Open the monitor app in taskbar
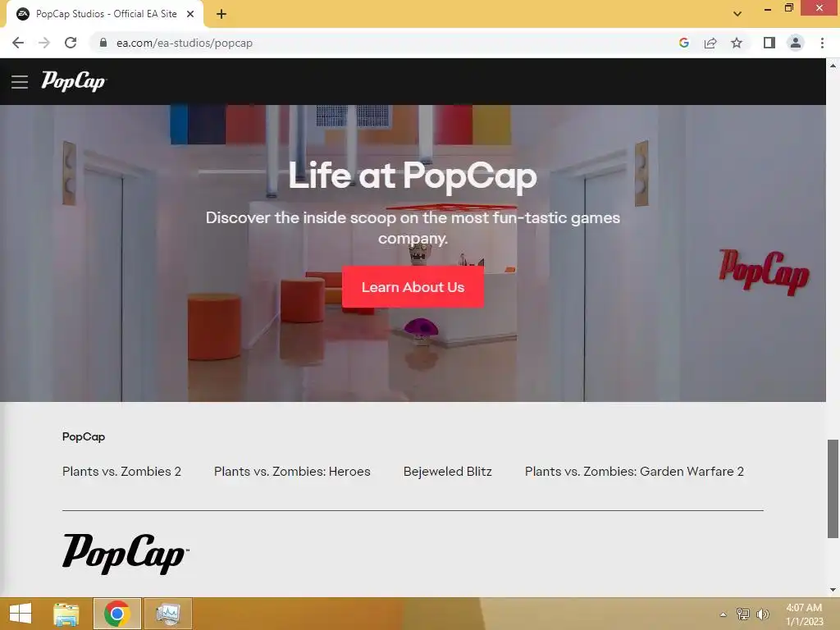Screen dimensions: 840x630 (x=167, y=614)
